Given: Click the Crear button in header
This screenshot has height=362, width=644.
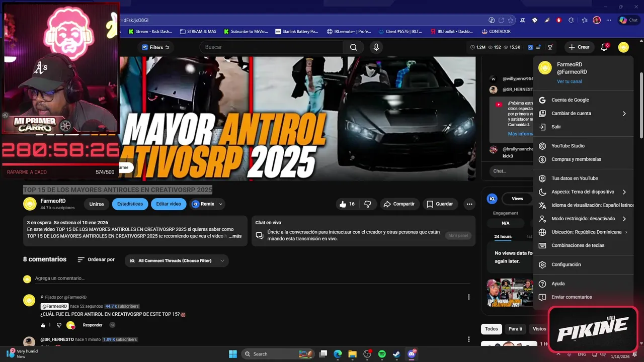Looking at the screenshot, I should (579, 47).
